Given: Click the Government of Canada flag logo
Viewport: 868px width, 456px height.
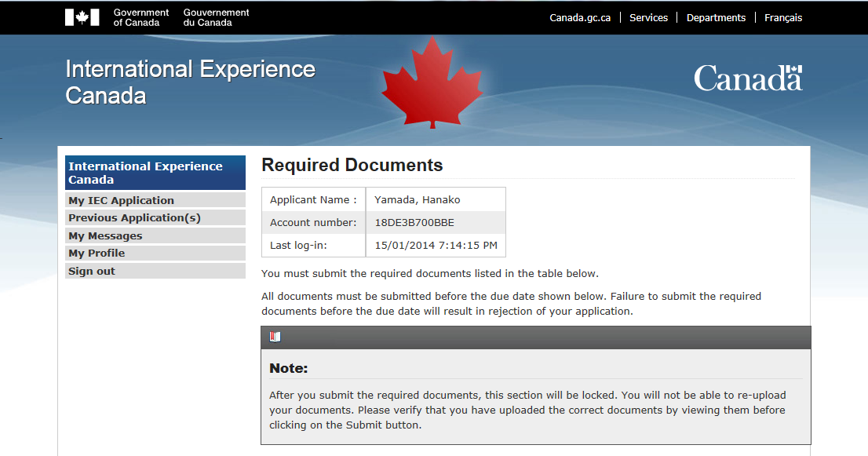Looking at the screenshot, I should [x=82, y=17].
